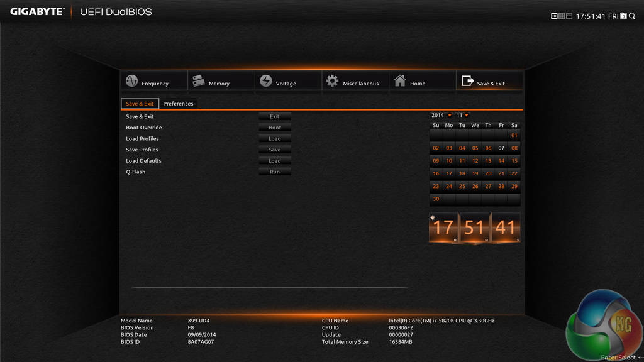The width and height of the screenshot is (644, 362).
Task: Click the Load Profiles label
Action: coord(142,139)
